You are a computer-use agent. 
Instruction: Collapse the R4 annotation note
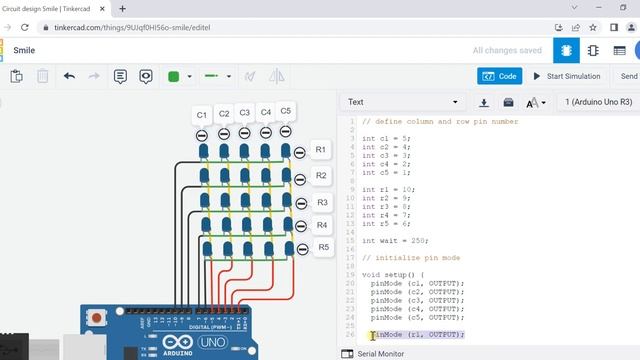[x=301, y=226]
